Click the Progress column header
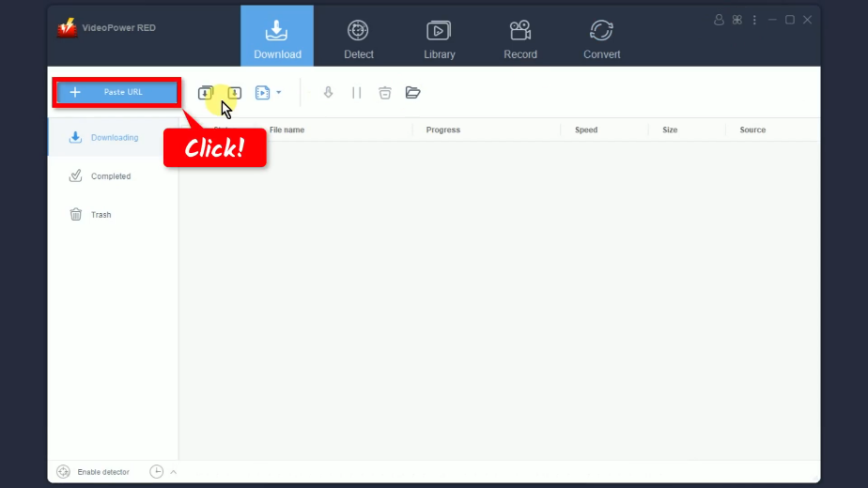868x488 pixels. click(442, 130)
